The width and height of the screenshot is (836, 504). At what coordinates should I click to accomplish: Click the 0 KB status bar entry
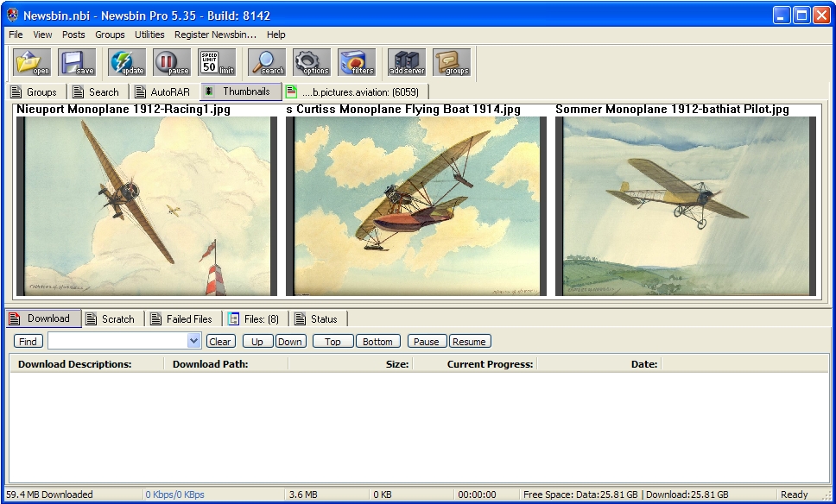(383, 495)
